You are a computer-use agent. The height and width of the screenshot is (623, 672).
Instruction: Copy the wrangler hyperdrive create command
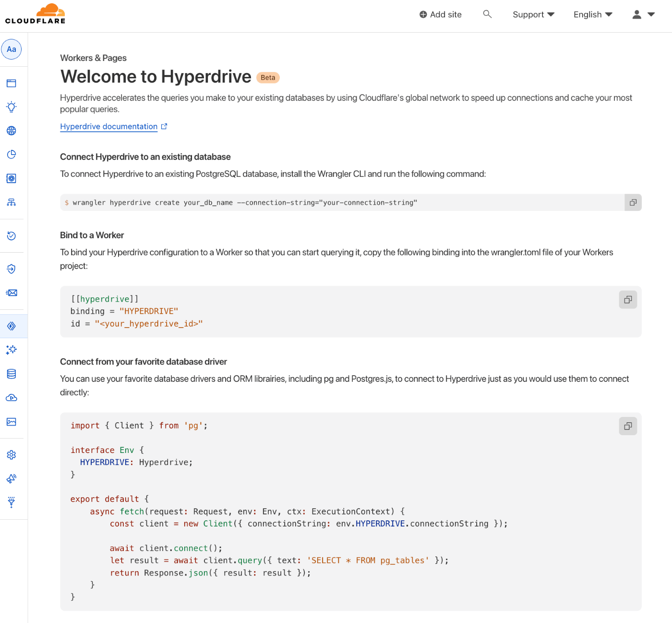coord(633,203)
